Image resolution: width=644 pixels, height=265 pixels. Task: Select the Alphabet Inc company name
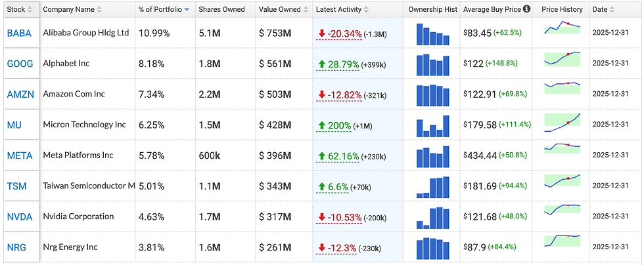tap(66, 63)
